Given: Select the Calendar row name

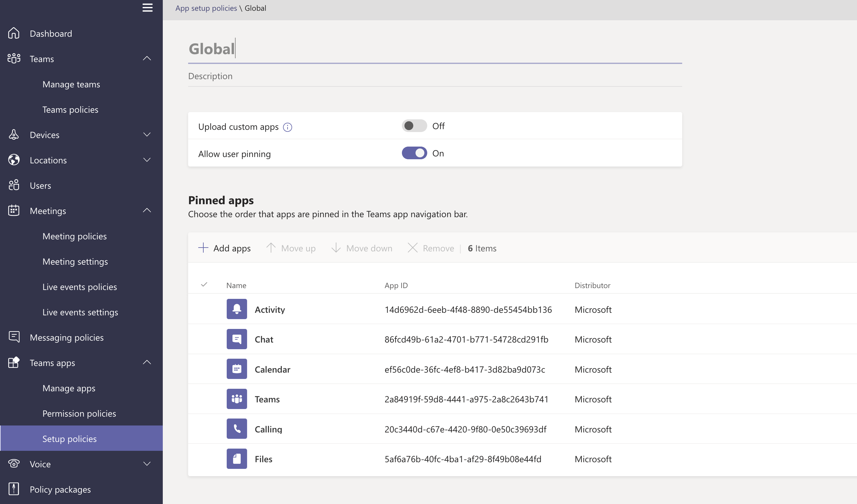Looking at the screenshot, I should (x=272, y=369).
